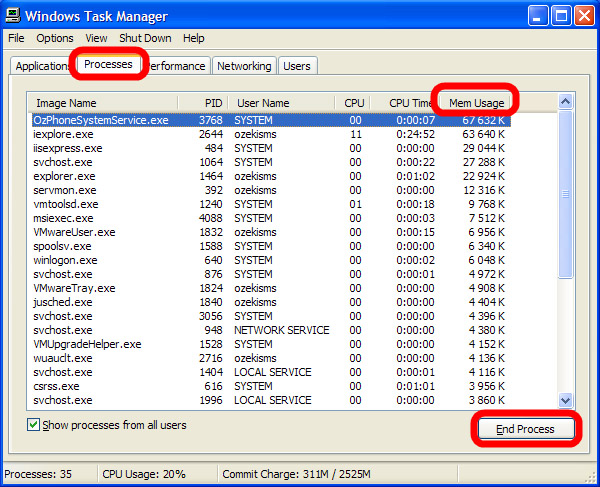
Task: Select the OzPhoneSystemService.exe process
Action: [x=271, y=120]
